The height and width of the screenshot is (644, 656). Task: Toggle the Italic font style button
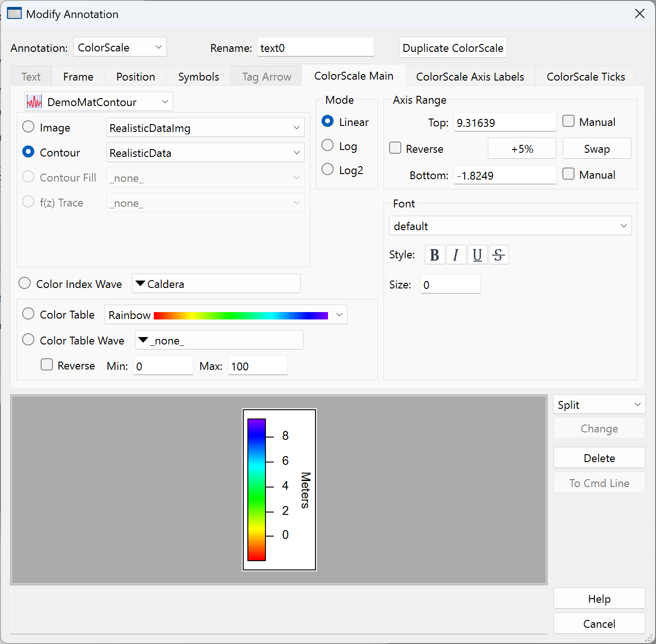(x=456, y=255)
